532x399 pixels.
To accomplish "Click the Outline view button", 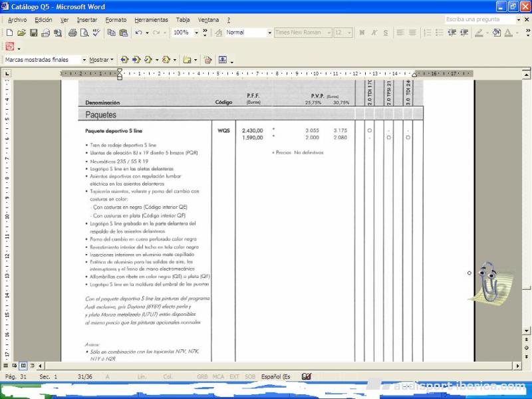I will point(32,366).
